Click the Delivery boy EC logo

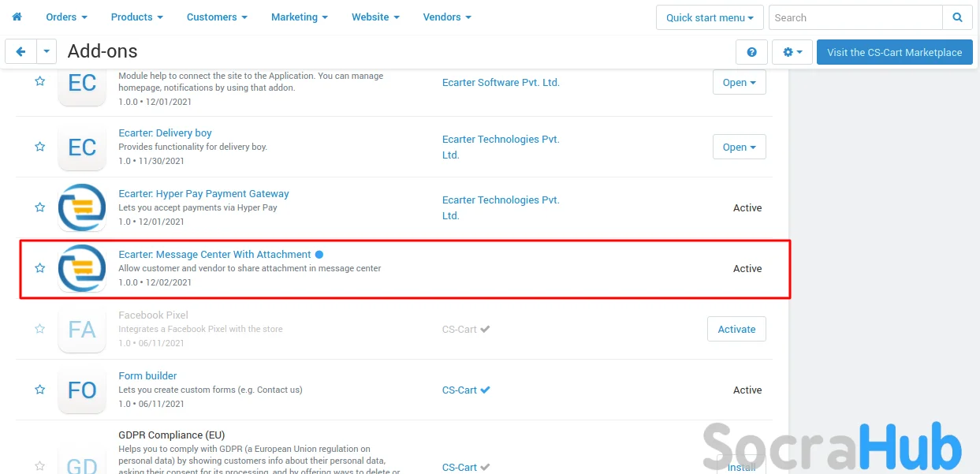(x=82, y=147)
